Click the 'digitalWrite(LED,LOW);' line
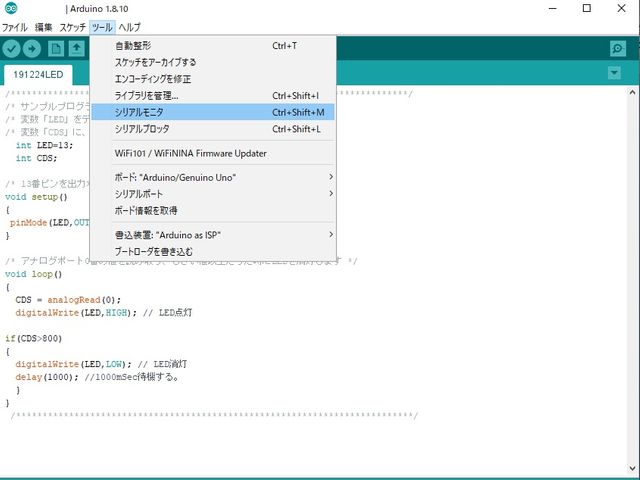The width and height of the screenshot is (640, 480). (73, 364)
